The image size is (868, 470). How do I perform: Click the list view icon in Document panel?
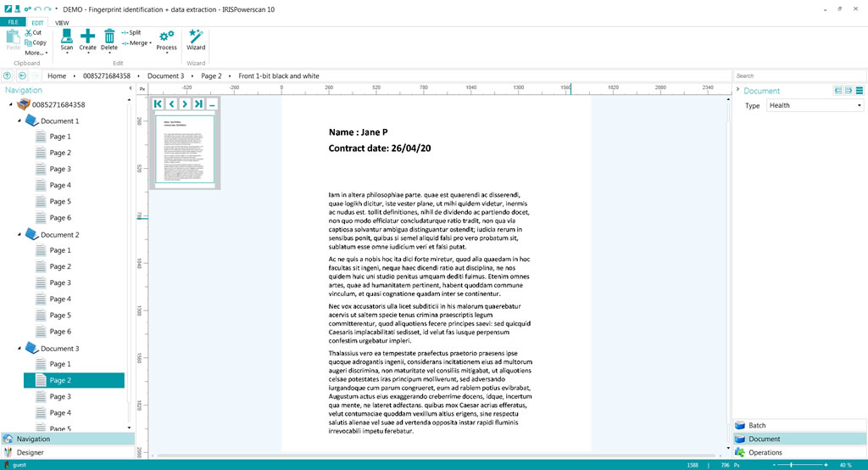tap(859, 91)
